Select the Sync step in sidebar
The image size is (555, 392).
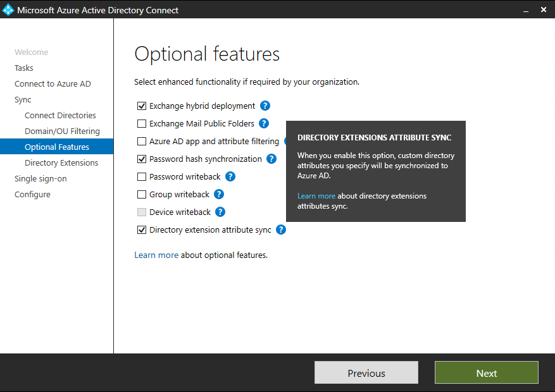click(23, 100)
